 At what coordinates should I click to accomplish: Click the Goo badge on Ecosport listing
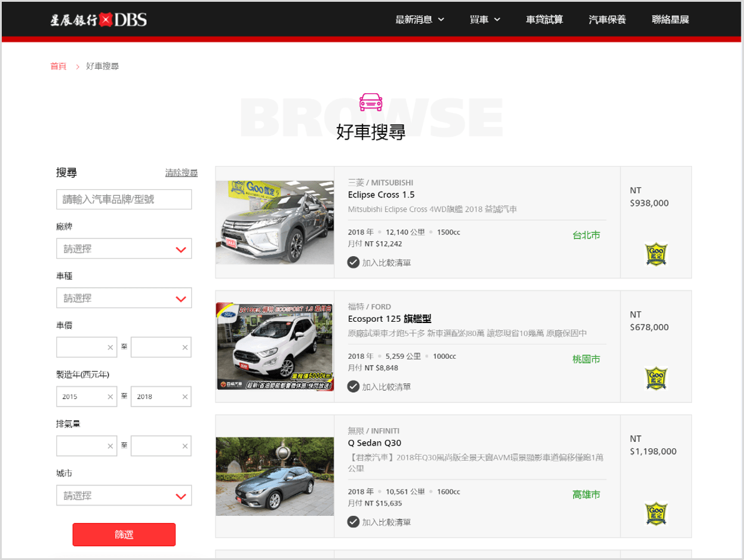coord(656,378)
